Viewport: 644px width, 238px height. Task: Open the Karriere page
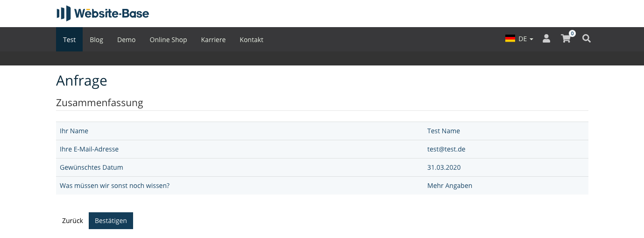point(213,39)
